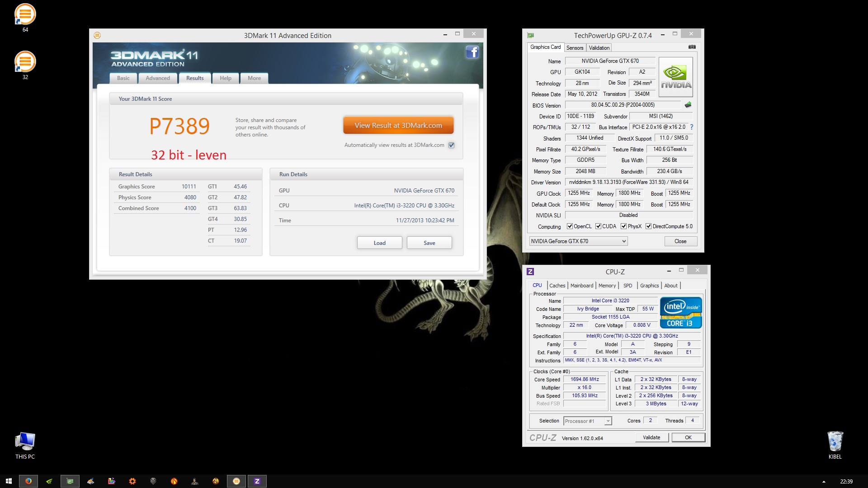Screen dimensions: 868x488
Task: Click the Facebook icon in 3DMark
Action: tap(472, 52)
